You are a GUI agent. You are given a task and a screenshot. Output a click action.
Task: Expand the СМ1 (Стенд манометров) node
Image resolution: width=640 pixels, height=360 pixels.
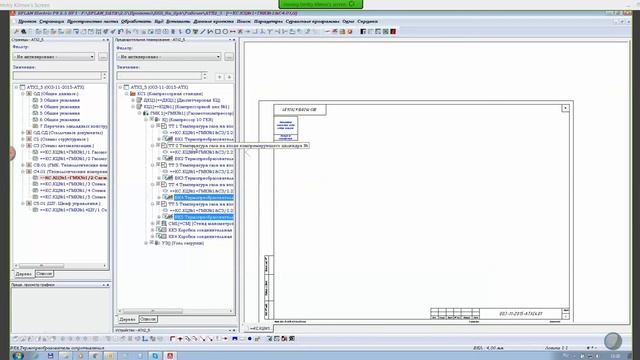coord(153,224)
